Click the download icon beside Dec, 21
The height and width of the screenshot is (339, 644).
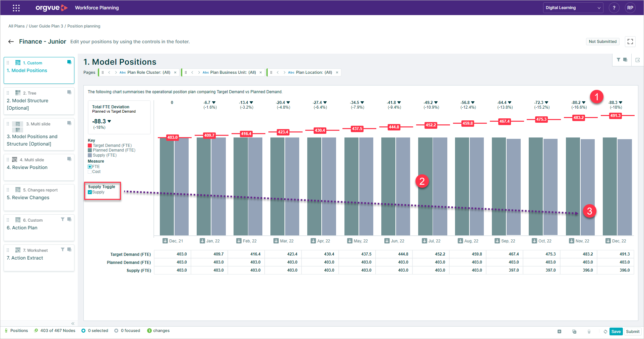pos(165,240)
